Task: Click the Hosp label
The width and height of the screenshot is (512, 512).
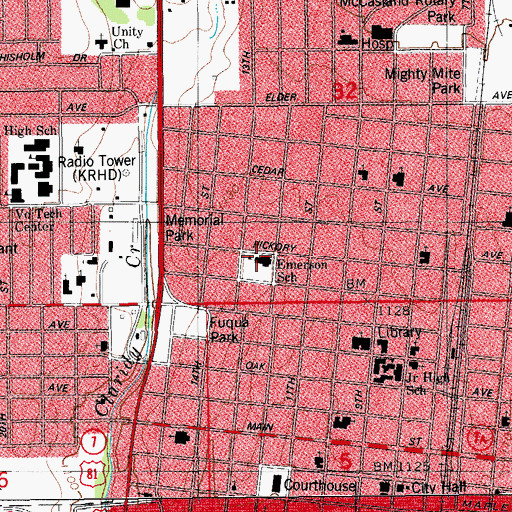Action: click(x=378, y=44)
